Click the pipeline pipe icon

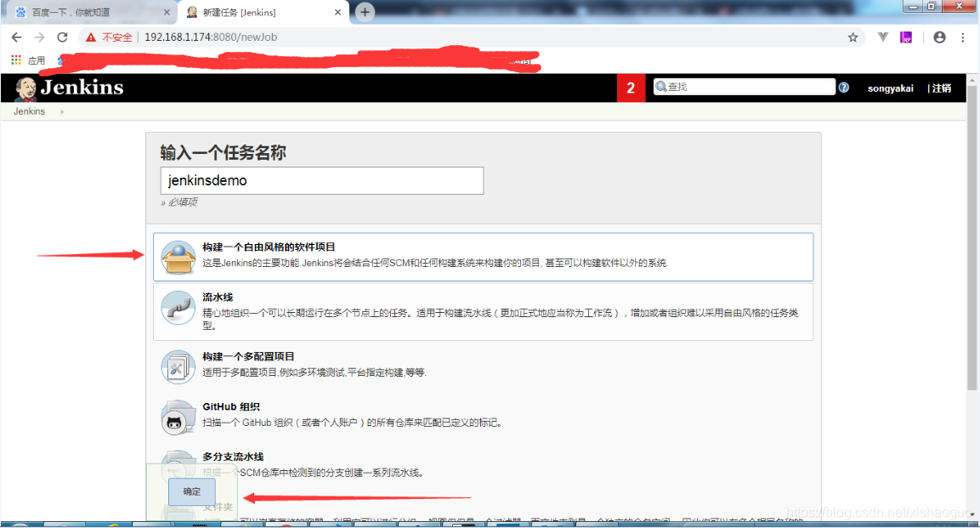point(178,308)
